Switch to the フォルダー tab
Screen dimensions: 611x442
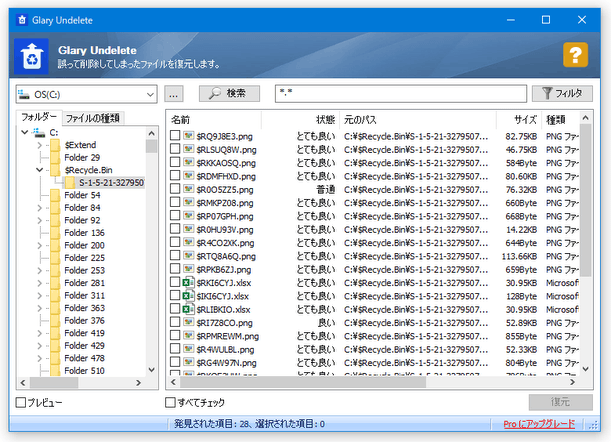coord(39,117)
